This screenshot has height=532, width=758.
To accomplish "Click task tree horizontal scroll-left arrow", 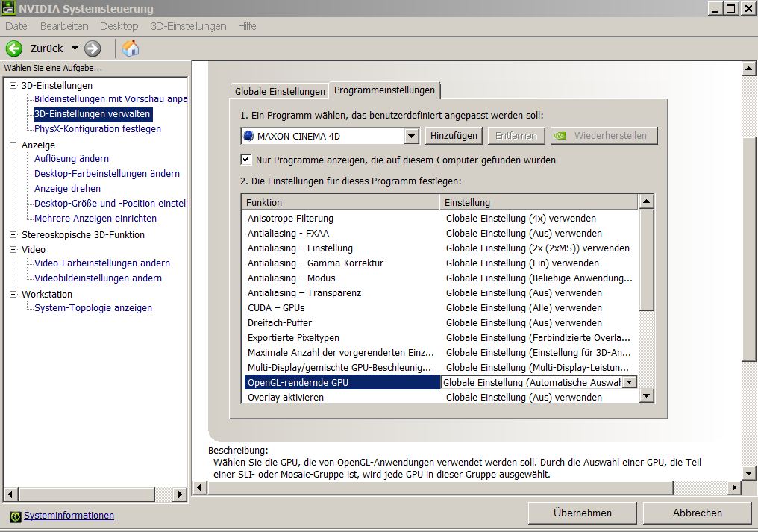I will pyautogui.click(x=11, y=494).
